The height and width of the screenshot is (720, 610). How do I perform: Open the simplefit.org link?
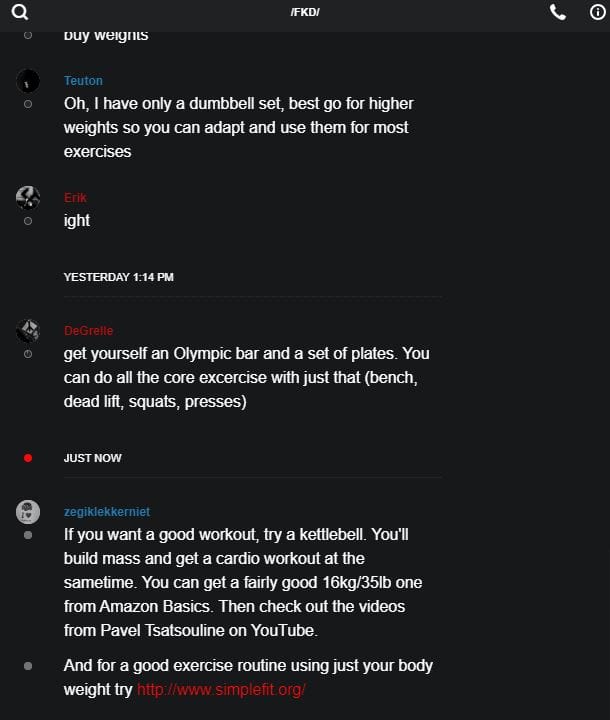coord(221,690)
